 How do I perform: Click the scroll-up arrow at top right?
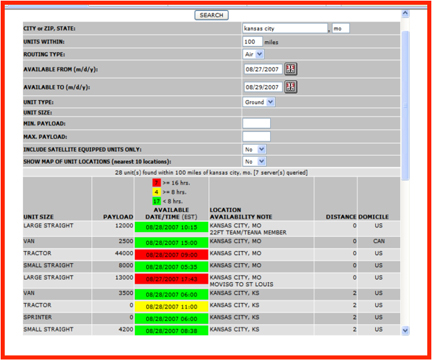[405, 14]
